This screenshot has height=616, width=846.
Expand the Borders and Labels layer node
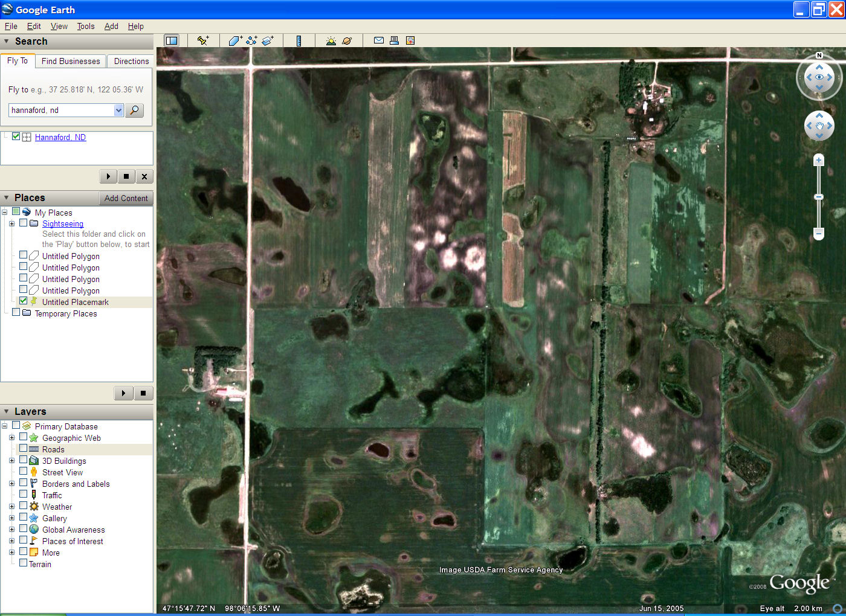click(x=11, y=484)
